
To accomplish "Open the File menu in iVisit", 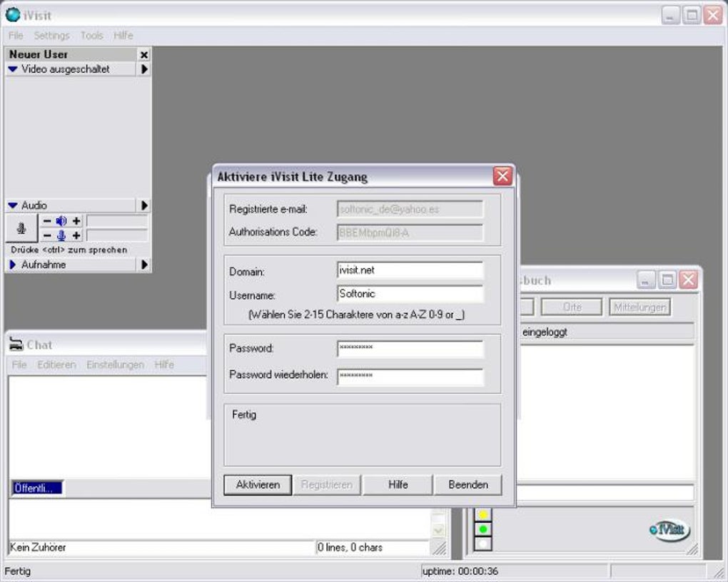I will (15, 35).
